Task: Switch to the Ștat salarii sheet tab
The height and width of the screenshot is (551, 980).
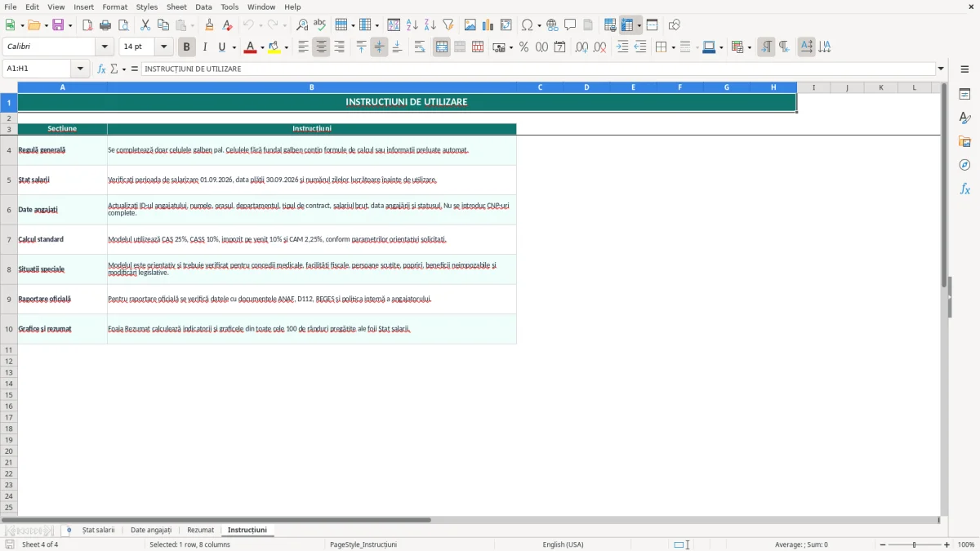Action: 99,531
